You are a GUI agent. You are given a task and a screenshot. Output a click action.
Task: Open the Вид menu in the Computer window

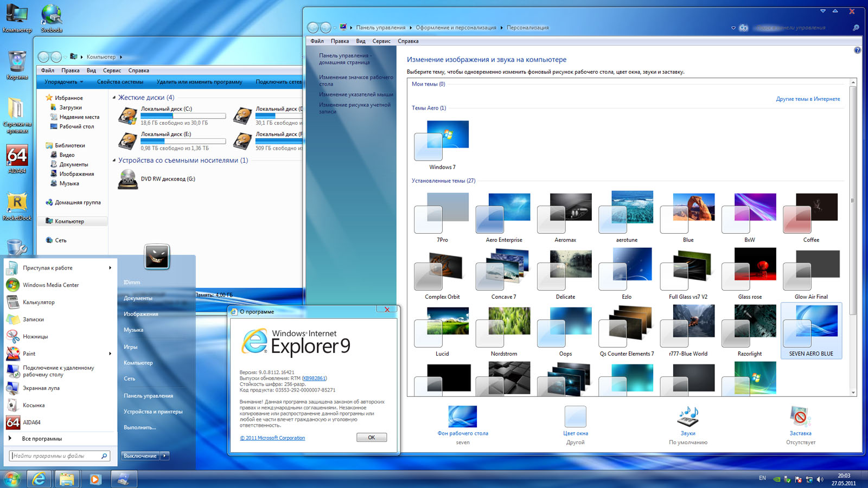tap(91, 70)
